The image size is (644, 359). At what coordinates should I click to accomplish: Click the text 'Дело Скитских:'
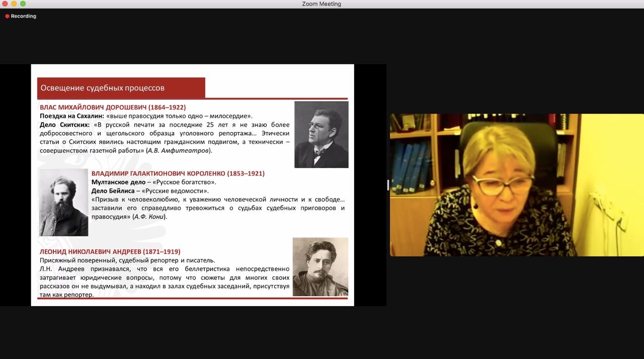click(65, 124)
